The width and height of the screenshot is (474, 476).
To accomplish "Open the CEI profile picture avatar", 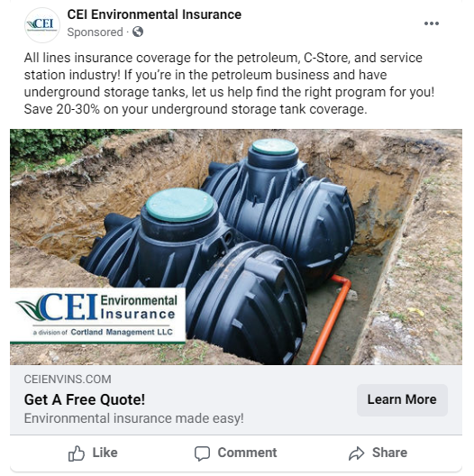I will pos(42,25).
